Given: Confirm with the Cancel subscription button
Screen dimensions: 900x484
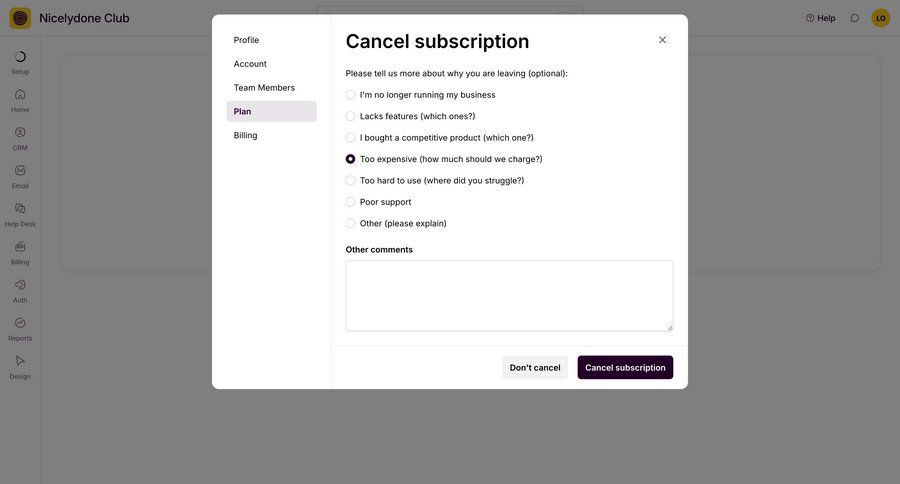Looking at the screenshot, I should point(625,368).
